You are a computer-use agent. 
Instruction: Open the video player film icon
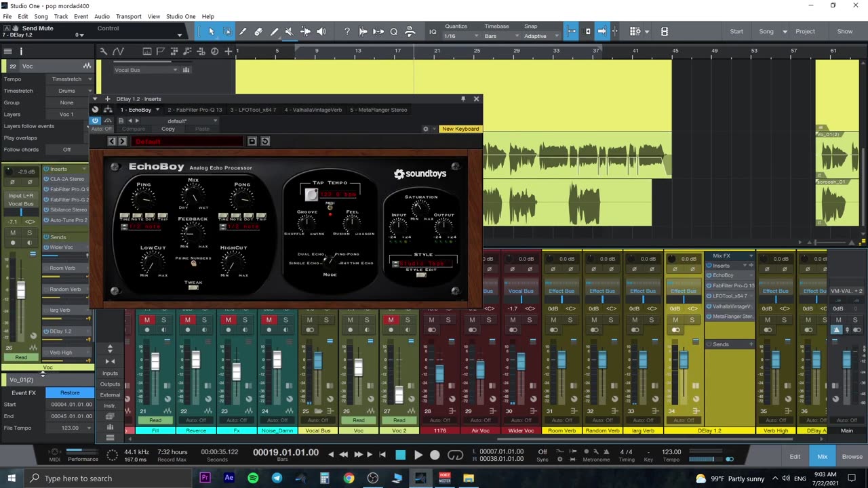[665, 31]
